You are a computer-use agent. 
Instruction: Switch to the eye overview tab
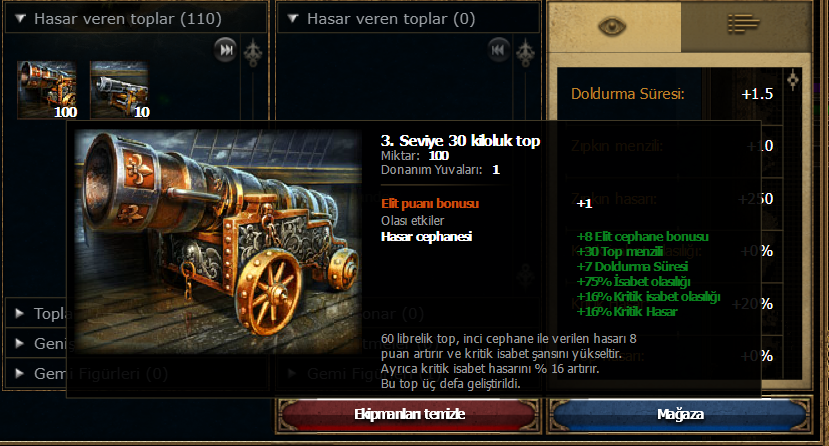click(x=612, y=26)
